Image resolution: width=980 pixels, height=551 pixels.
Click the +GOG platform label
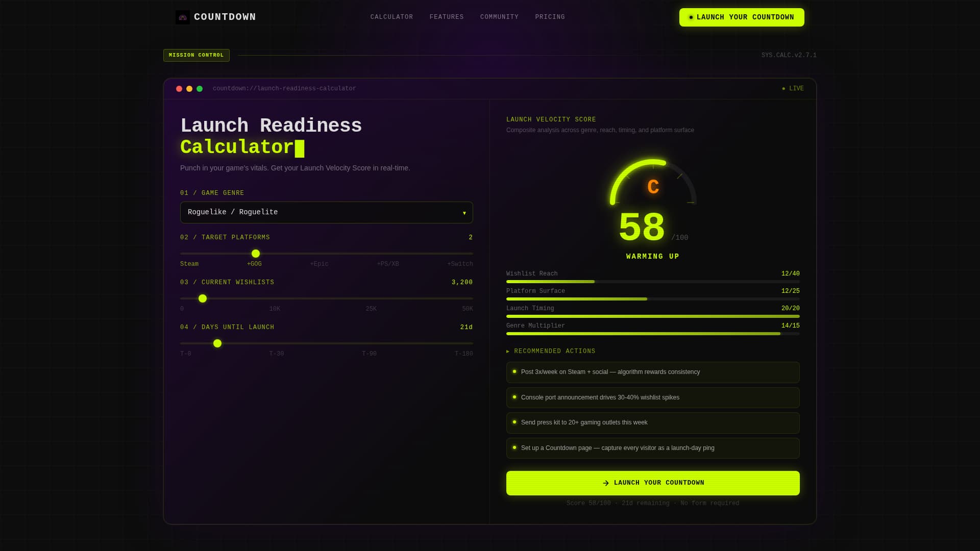254,264
